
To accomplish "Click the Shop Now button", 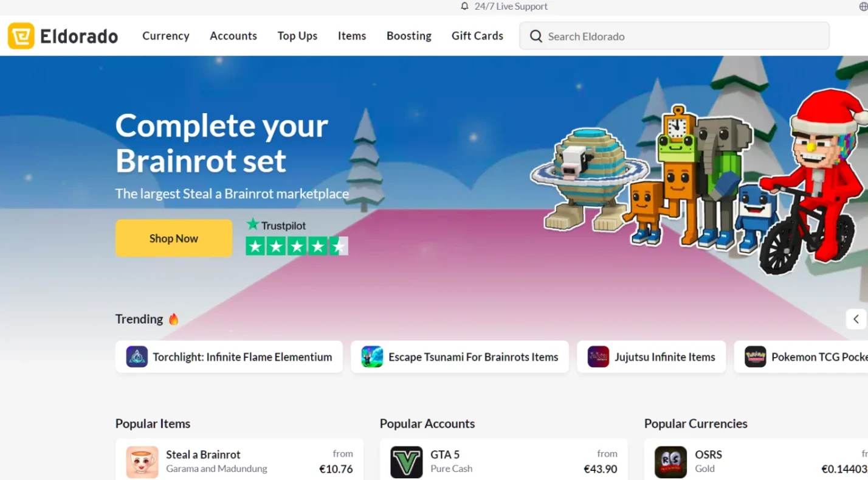I will pyautogui.click(x=174, y=238).
